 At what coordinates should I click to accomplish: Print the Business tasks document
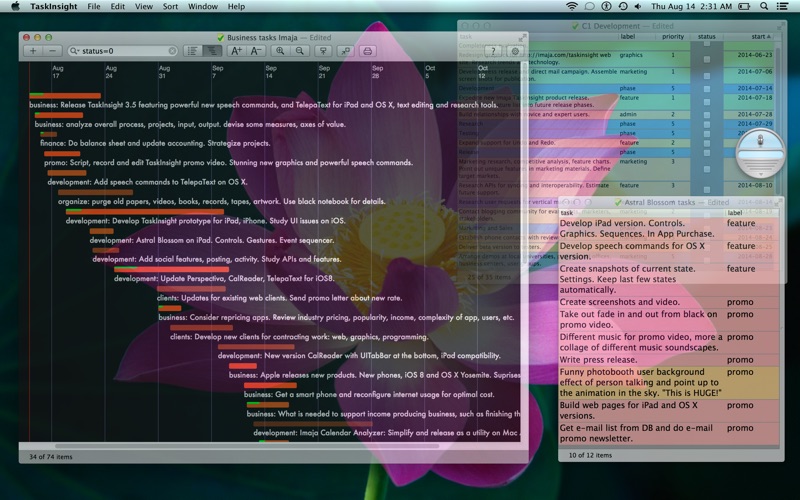pos(368,50)
